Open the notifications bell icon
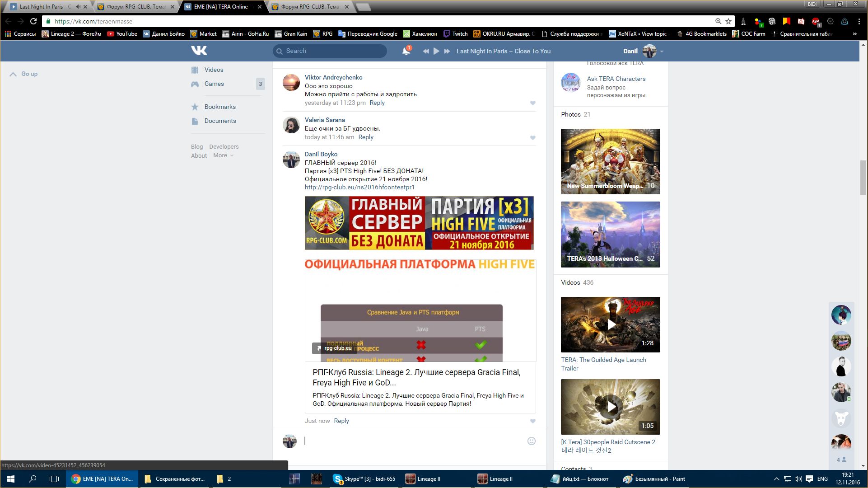The width and height of the screenshot is (868, 488). (406, 51)
